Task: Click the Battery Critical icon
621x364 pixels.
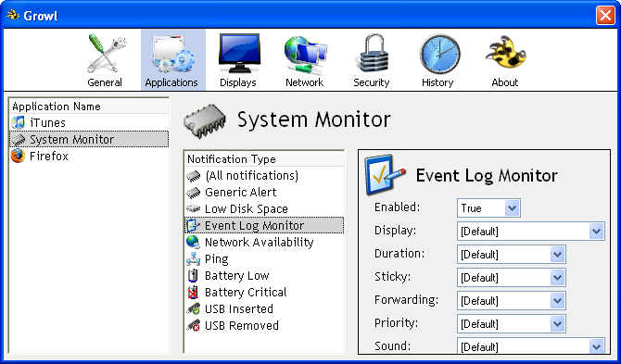Action: [193, 292]
